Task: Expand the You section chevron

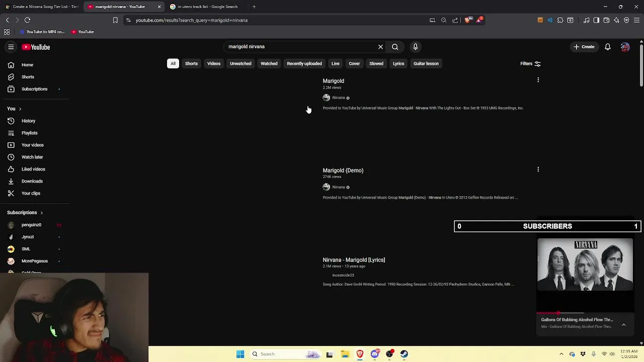Action: (x=20, y=109)
